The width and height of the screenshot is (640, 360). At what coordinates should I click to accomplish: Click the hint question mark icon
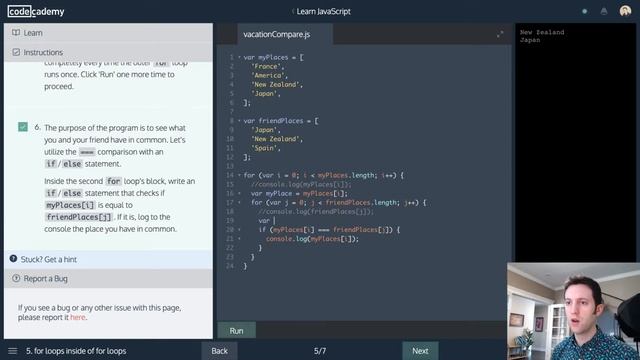pos(13,259)
